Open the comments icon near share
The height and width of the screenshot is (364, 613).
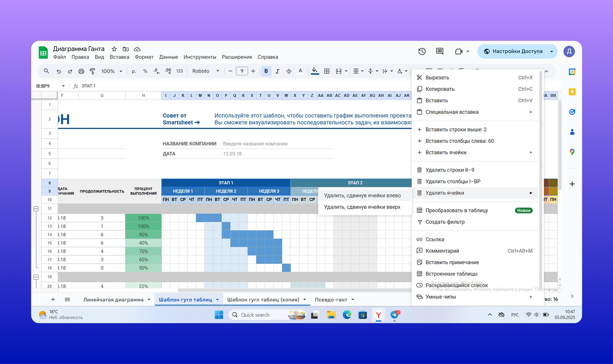[440, 51]
